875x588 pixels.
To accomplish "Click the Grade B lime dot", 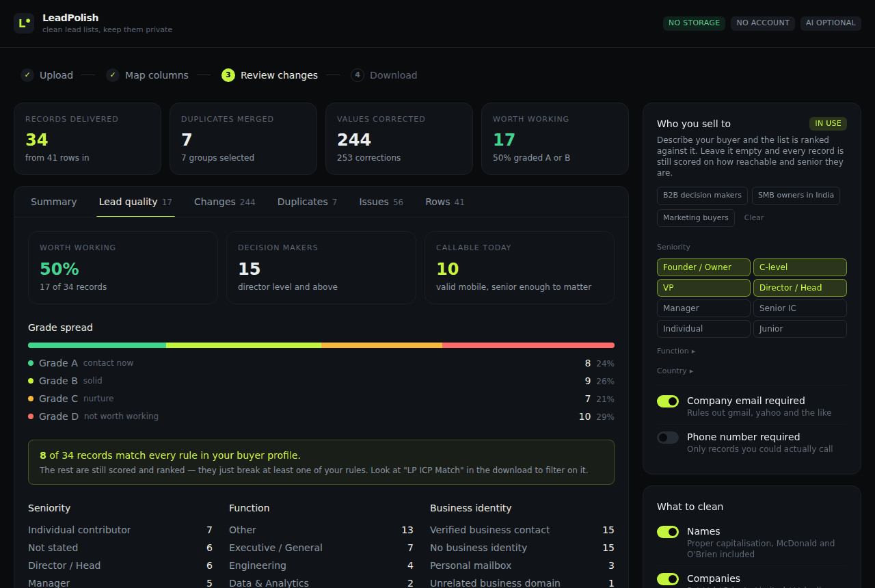I will (x=31, y=381).
